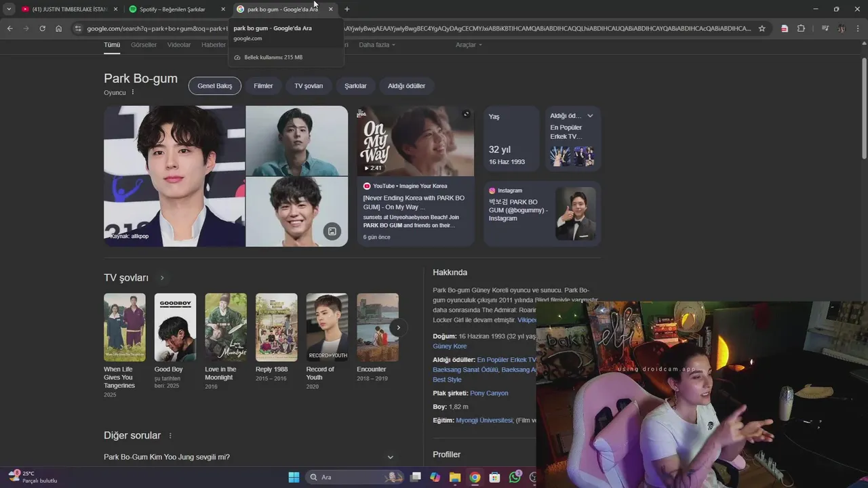Open the Baeksang Sanat Ödülü link
This screenshot has width=868, height=488.
465,370
